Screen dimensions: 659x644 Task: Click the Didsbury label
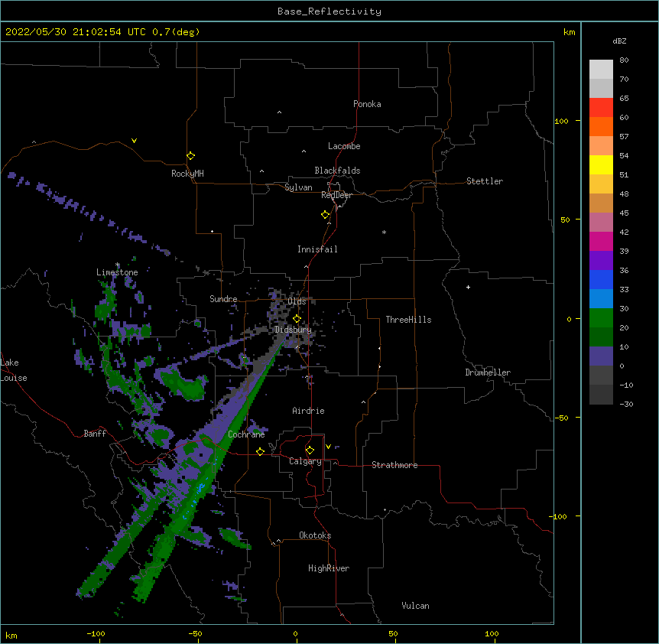(294, 330)
